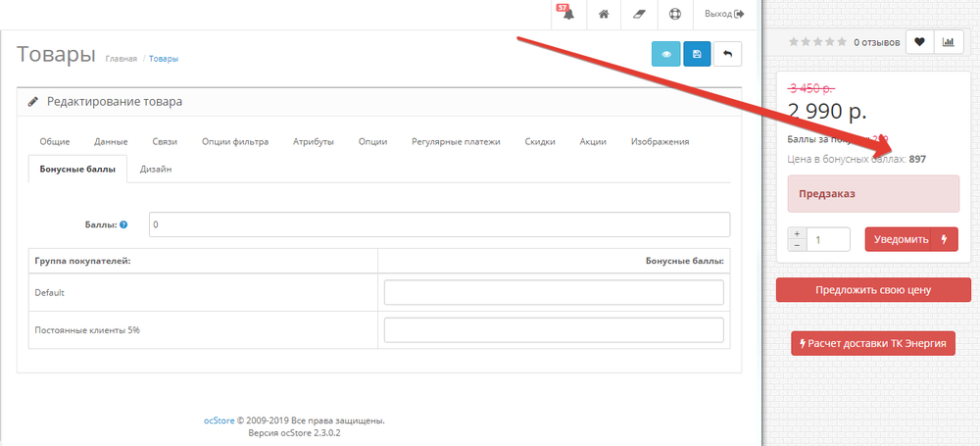
Task: Open the Скидки tab
Action: coord(540,142)
